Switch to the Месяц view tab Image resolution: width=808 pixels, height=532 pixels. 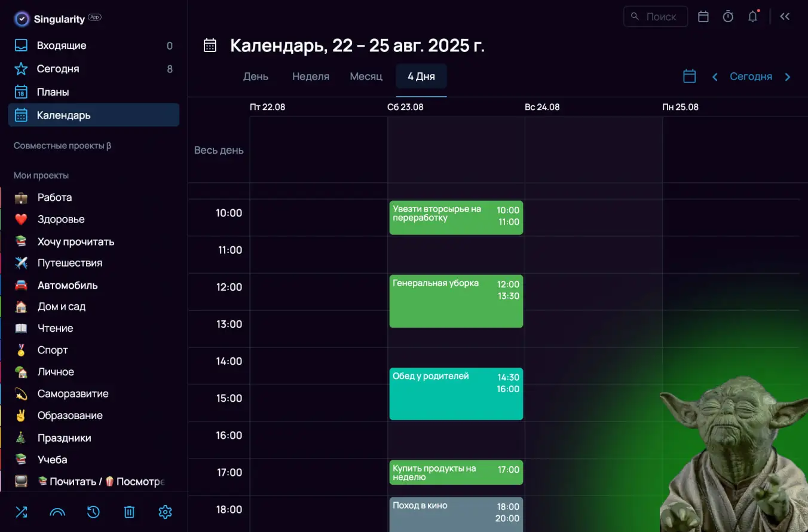point(366,77)
